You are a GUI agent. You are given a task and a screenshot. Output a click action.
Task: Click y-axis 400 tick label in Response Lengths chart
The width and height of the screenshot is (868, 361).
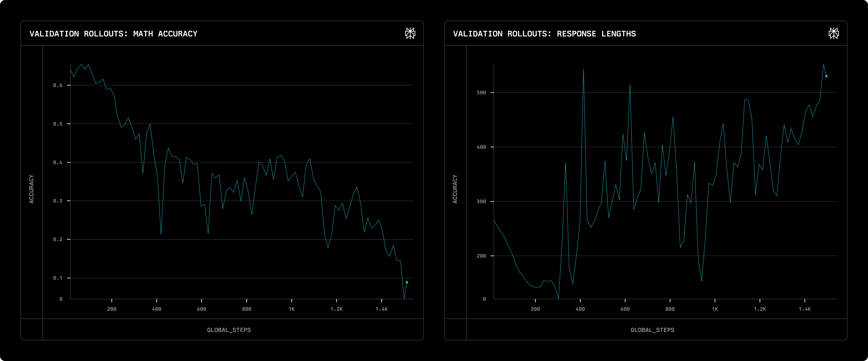481,147
